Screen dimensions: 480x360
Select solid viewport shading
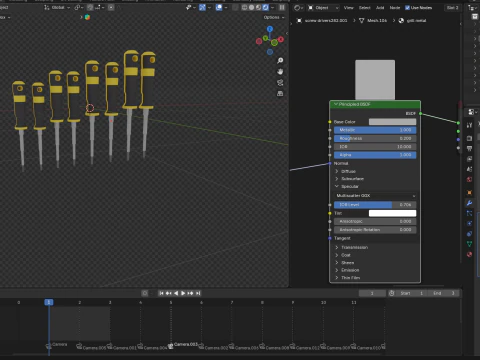(x=251, y=7)
